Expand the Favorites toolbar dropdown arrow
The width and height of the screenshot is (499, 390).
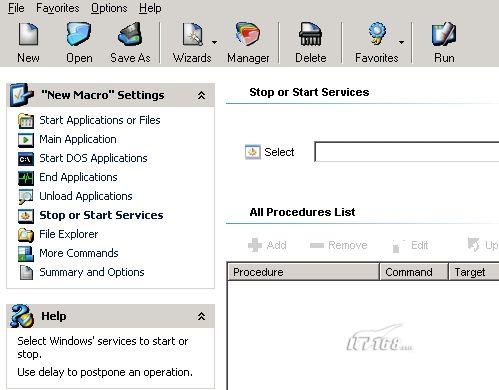tap(401, 42)
